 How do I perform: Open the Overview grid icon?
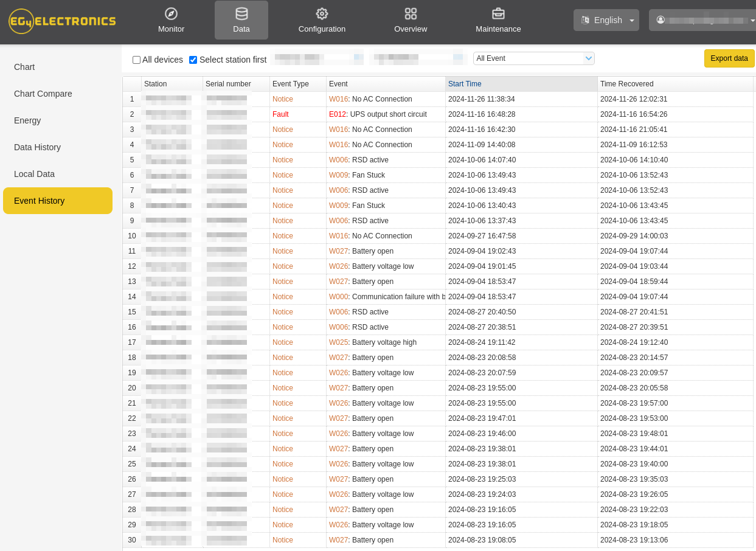point(411,13)
